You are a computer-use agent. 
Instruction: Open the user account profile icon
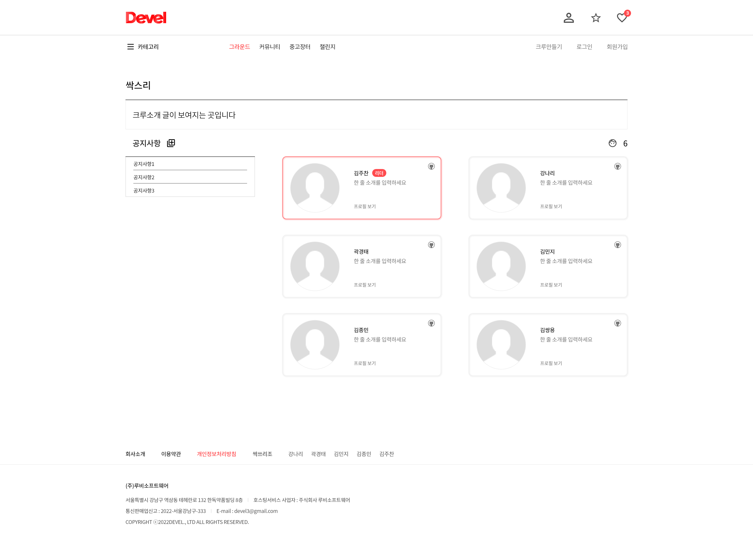(568, 18)
